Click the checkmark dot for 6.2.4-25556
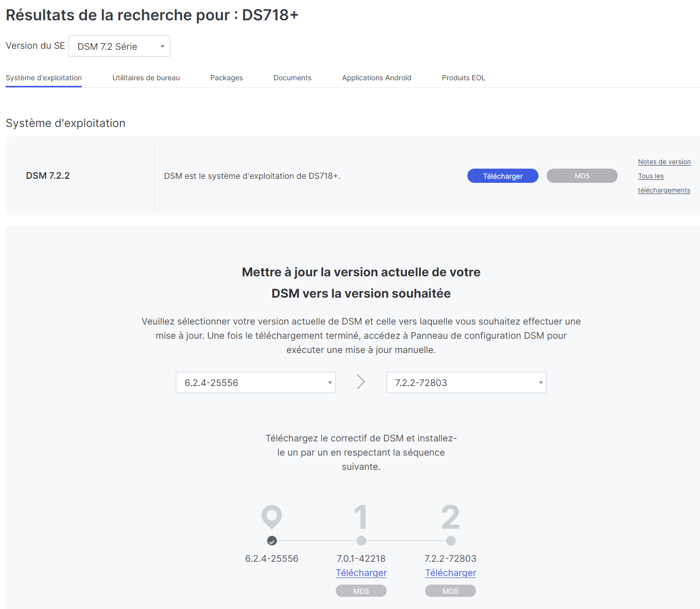This screenshot has width=700, height=609. pyautogui.click(x=272, y=540)
